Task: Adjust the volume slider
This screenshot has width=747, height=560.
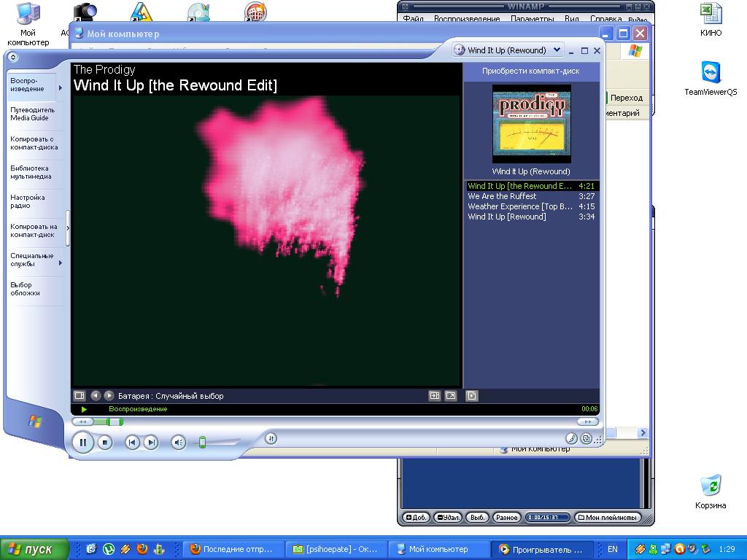Action: pos(203,443)
